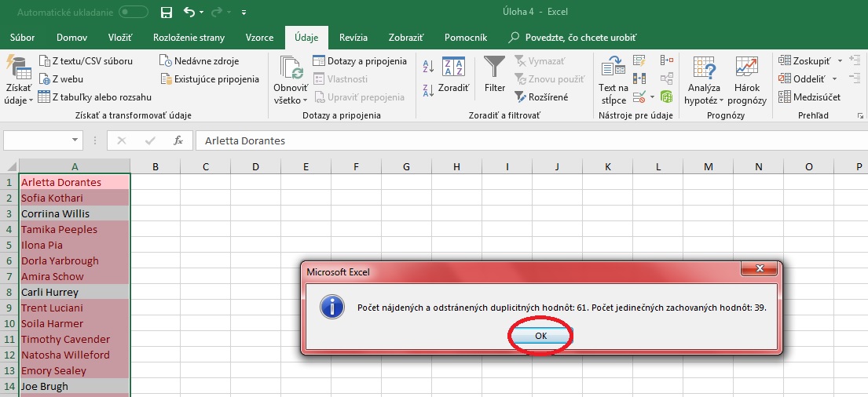Open the Oddeliť dropdown arrow
Screen dimensions: 868x397
835,79
